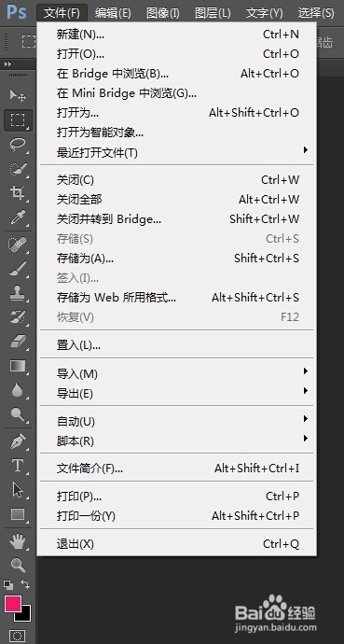Expand the tools panel double-arrow
Viewport: 344px width, 644px height.
(x=7, y=64)
